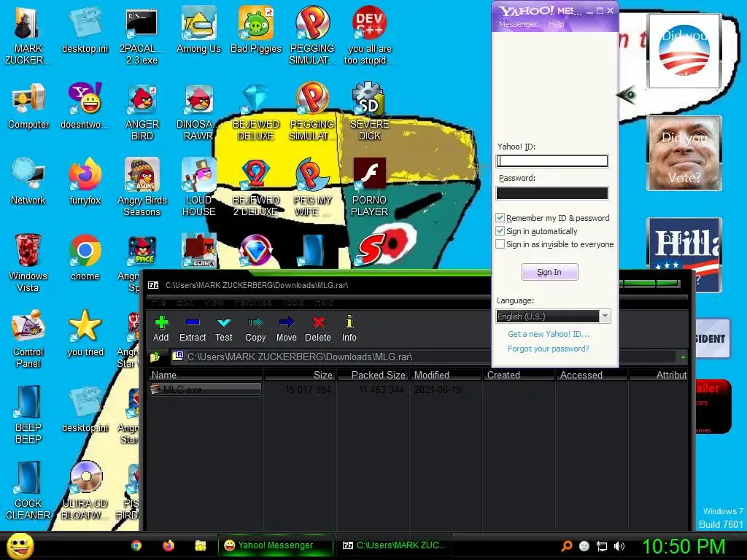Open the Angry Birds Seasons desktop icon
Viewport: 747px width, 560px height.
tap(142, 187)
